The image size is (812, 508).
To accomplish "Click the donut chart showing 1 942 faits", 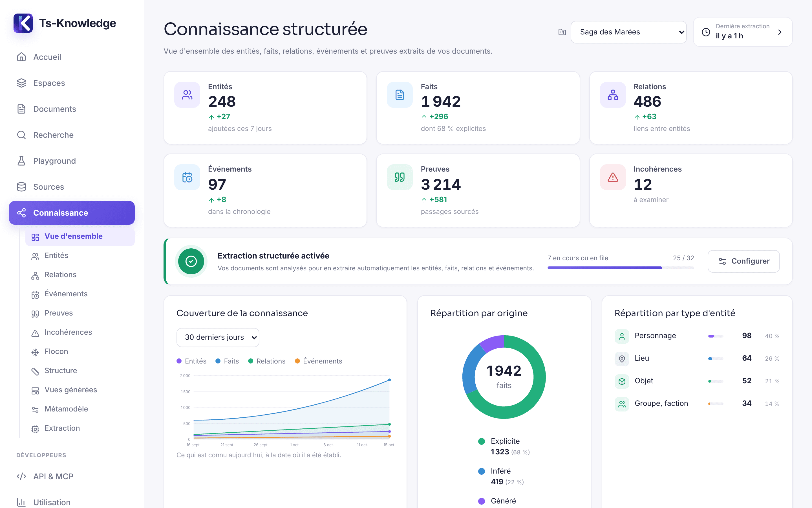I will click(x=504, y=377).
